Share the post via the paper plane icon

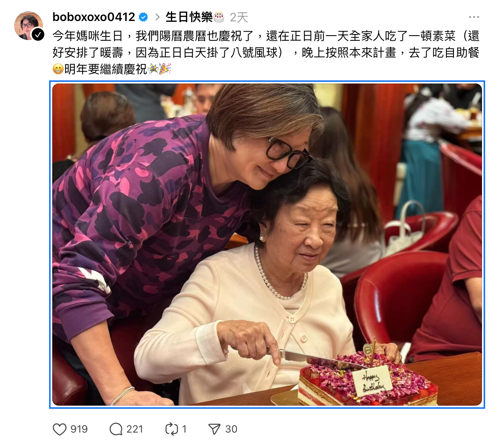tap(214, 429)
